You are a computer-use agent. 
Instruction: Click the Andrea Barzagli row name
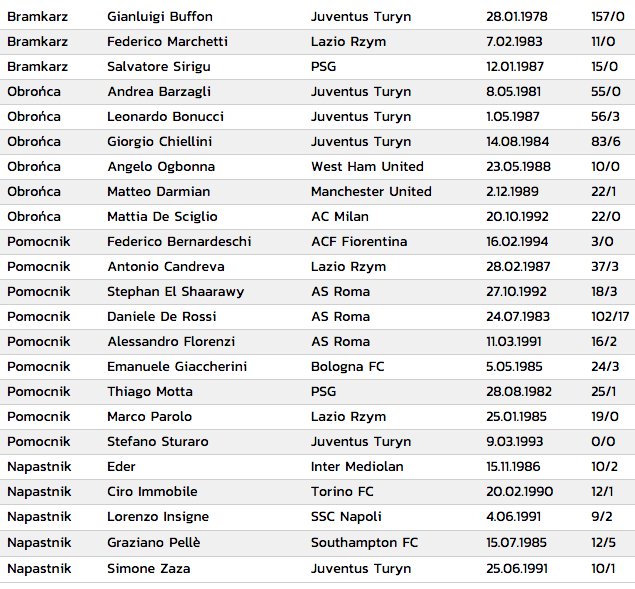tap(159, 92)
